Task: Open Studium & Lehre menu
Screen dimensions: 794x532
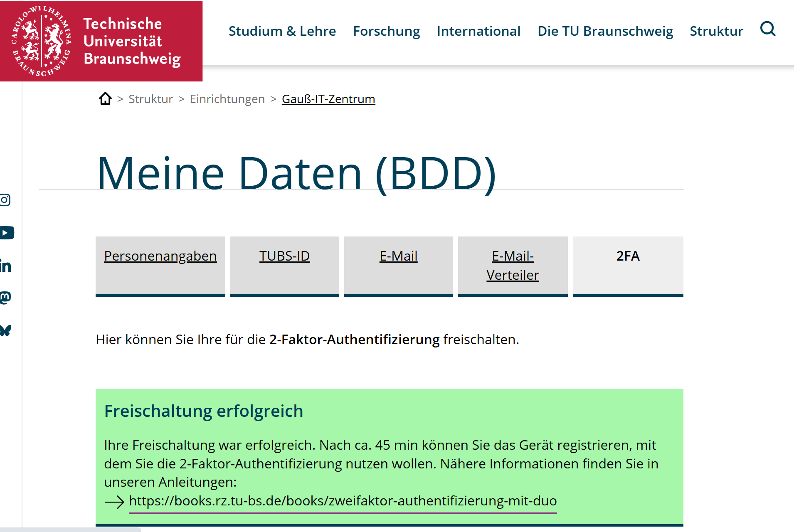Action: (282, 31)
